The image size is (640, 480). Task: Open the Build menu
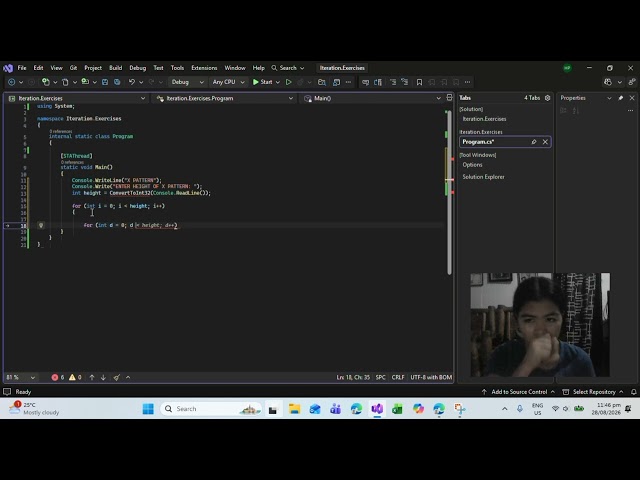click(116, 68)
